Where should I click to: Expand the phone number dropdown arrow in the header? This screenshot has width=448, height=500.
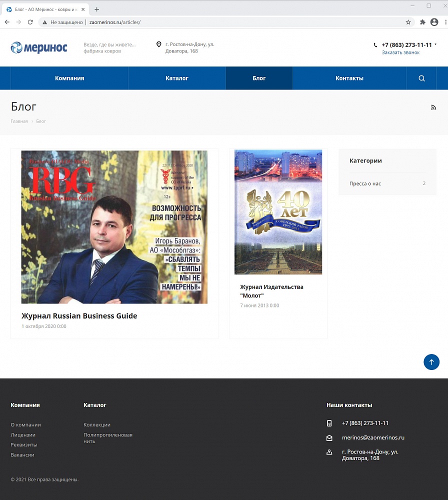435,44
